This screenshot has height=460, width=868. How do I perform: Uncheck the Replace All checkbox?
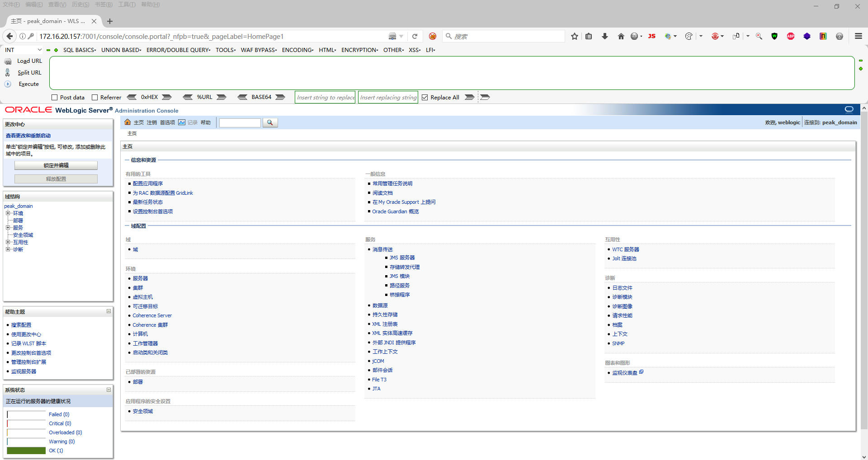tap(425, 97)
